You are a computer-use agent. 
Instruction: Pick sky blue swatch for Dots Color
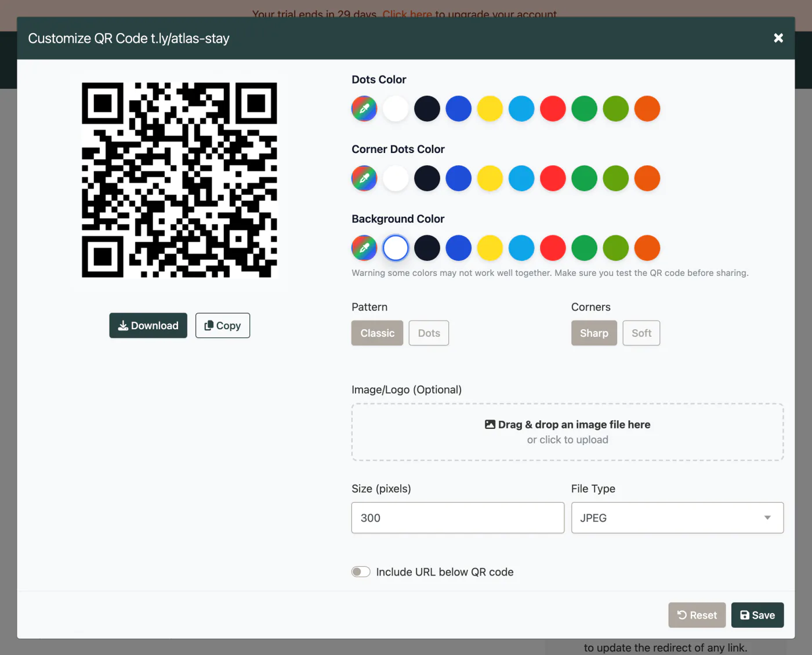(x=521, y=109)
